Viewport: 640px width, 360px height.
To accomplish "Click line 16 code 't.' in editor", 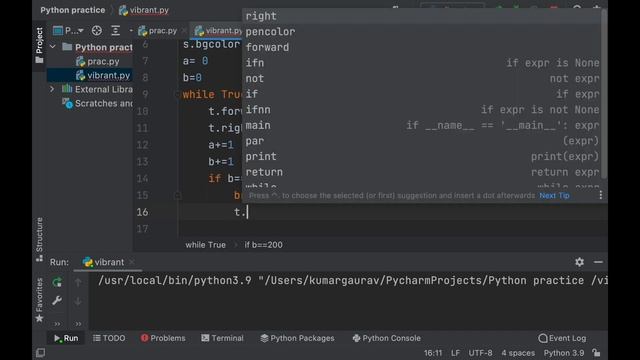I will coord(240,212).
